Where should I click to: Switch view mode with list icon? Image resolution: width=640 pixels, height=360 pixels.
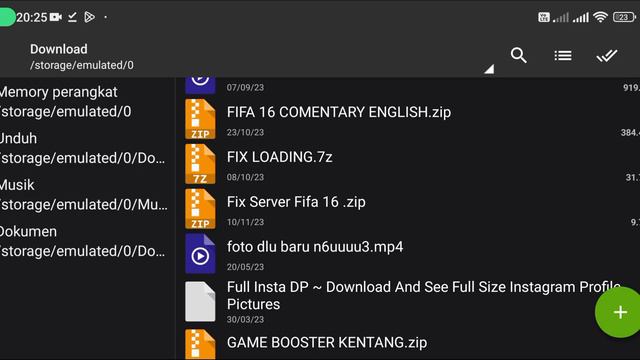(x=563, y=56)
